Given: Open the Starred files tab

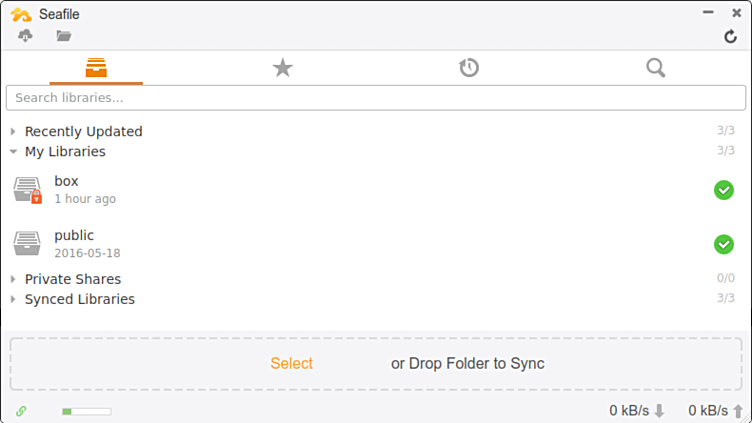Looking at the screenshot, I should tap(283, 68).
